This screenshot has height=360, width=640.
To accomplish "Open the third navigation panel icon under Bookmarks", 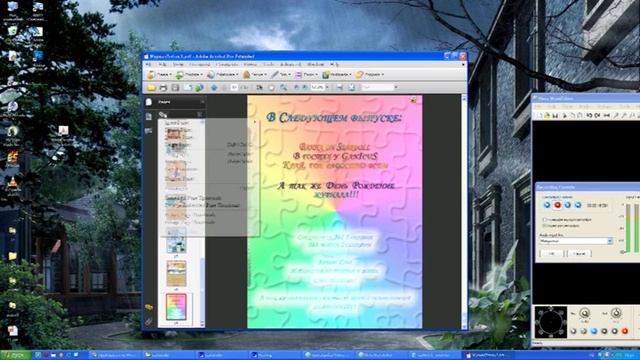I will point(149,131).
